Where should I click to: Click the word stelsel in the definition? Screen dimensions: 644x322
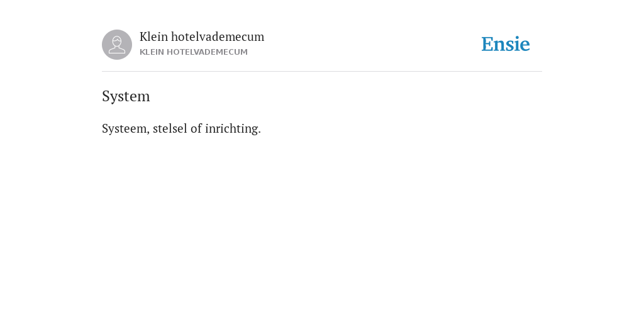[170, 128]
